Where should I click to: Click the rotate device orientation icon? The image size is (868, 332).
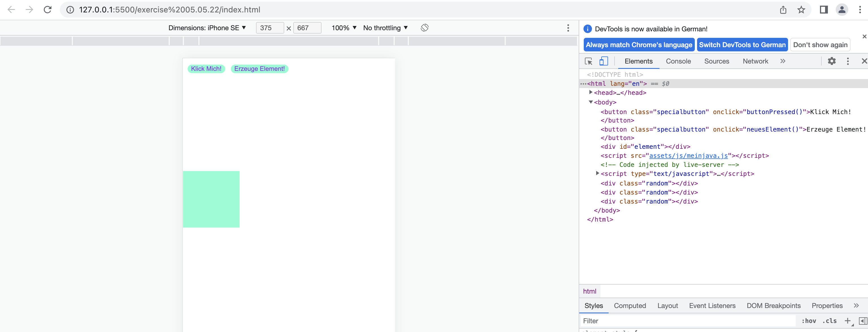click(x=424, y=28)
